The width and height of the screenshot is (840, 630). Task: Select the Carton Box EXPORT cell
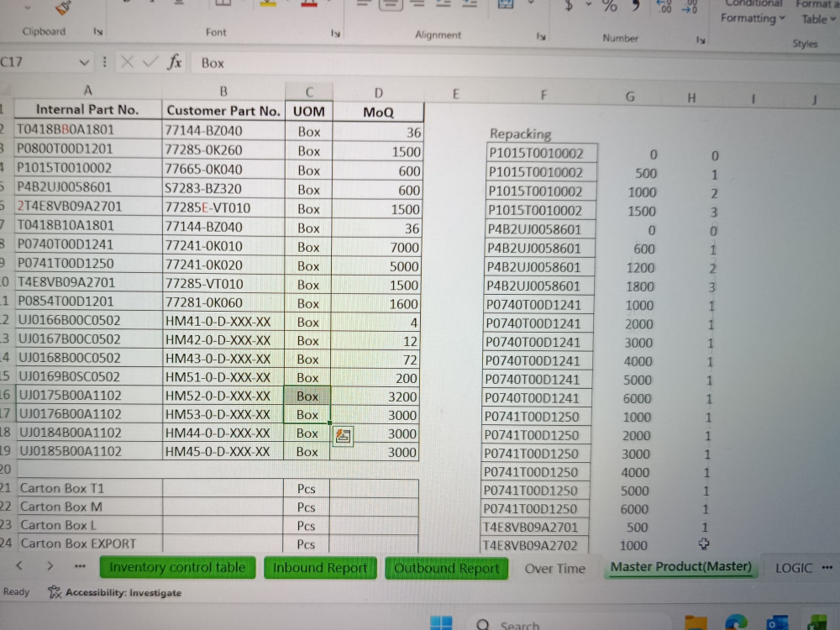pyautogui.click(x=90, y=543)
